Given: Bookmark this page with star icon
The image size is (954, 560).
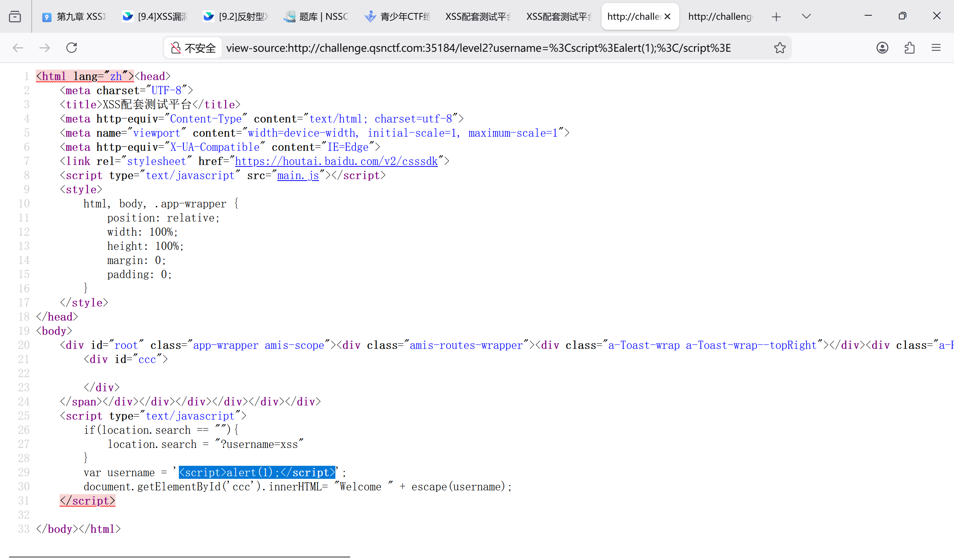Looking at the screenshot, I should (780, 48).
